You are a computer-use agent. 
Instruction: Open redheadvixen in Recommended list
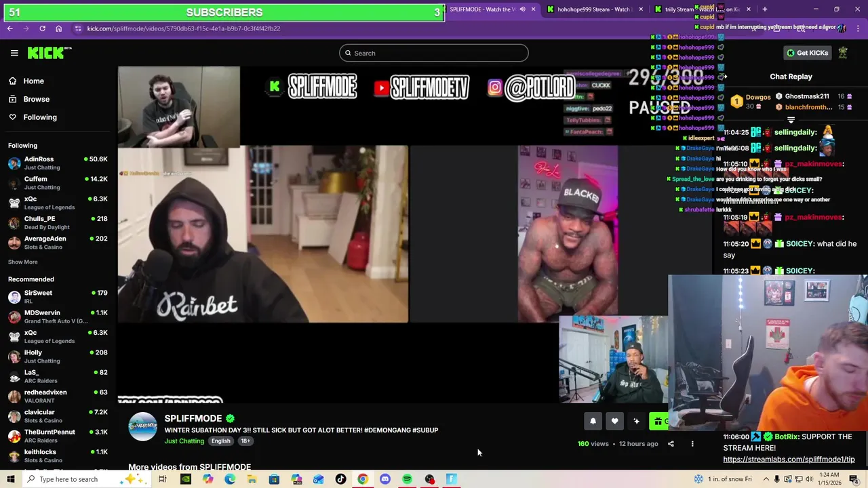tap(58, 396)
